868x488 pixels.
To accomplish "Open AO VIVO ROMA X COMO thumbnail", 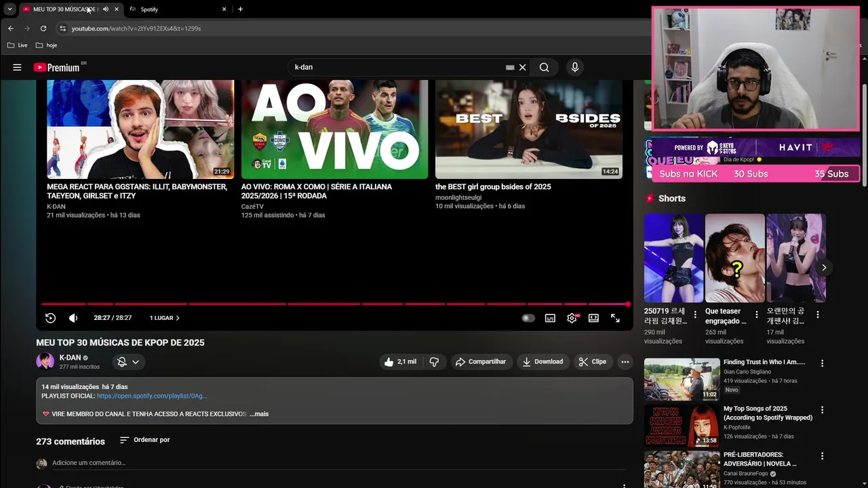I will [x=334, y=129].
